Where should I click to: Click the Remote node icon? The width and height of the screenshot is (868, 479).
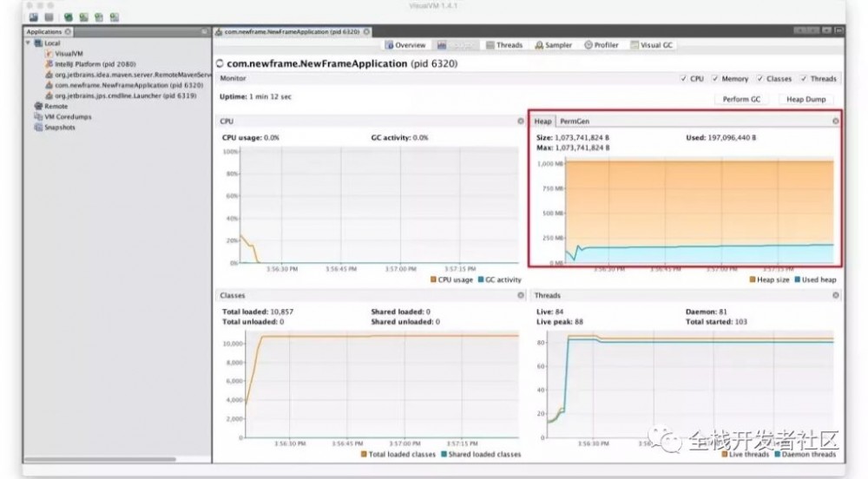[x=38, y=106]
